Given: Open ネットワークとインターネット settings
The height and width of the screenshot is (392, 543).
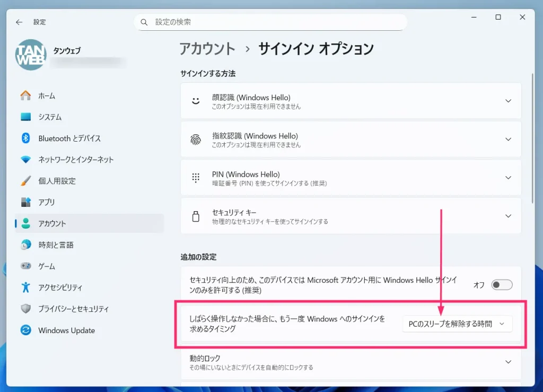Looking at the screenshot, I should point(89,160).
